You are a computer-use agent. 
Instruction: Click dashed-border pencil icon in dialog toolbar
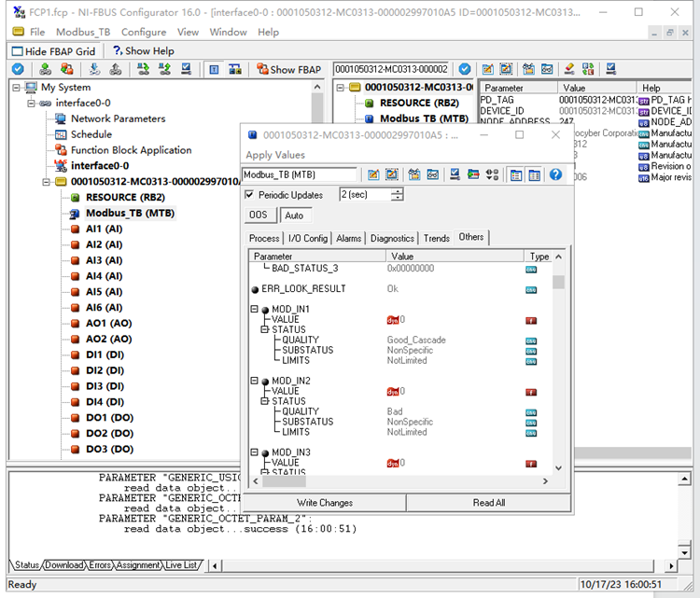pyautogui.click(x=392, y=174)
